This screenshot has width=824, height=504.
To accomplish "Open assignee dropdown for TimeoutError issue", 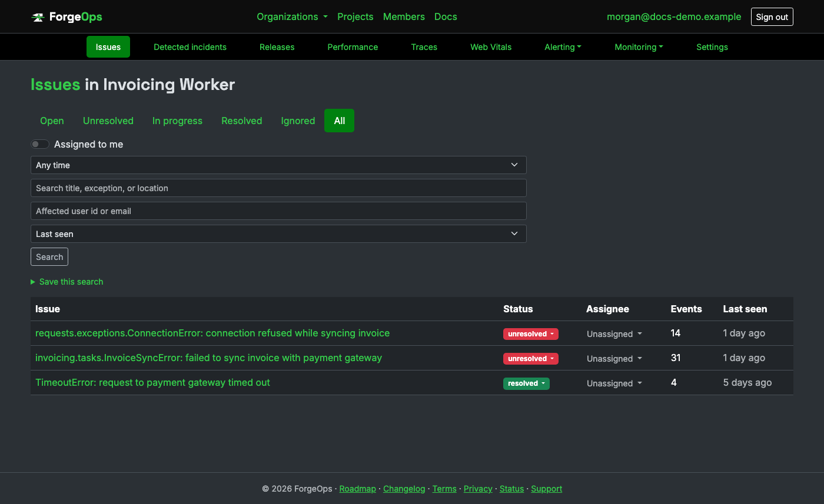I will (x=614, y=383).
